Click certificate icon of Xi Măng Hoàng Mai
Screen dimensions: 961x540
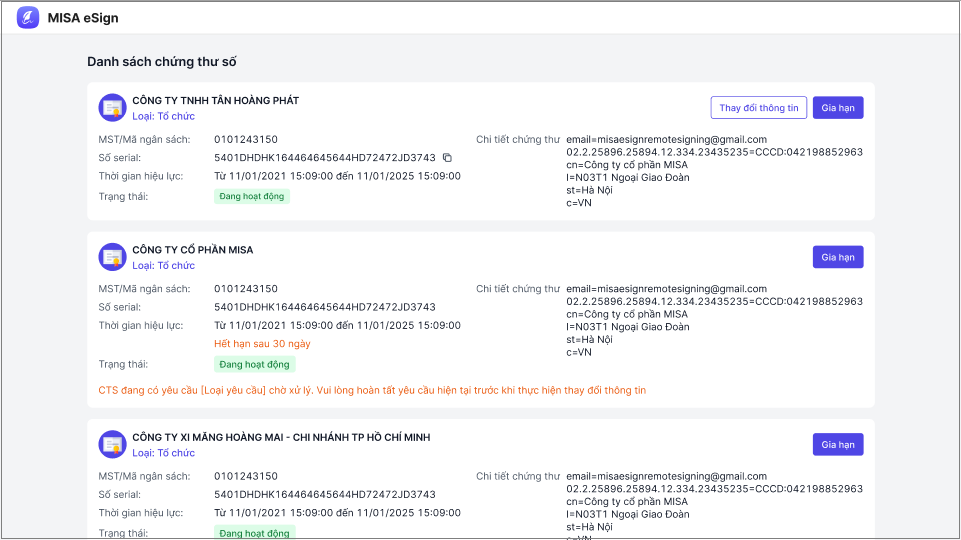[112, 445]
